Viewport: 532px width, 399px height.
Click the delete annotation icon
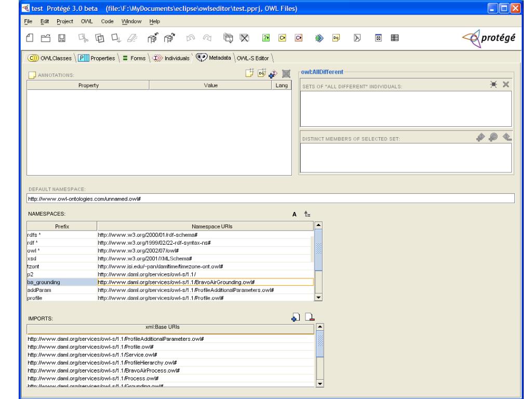pos(286,73)
